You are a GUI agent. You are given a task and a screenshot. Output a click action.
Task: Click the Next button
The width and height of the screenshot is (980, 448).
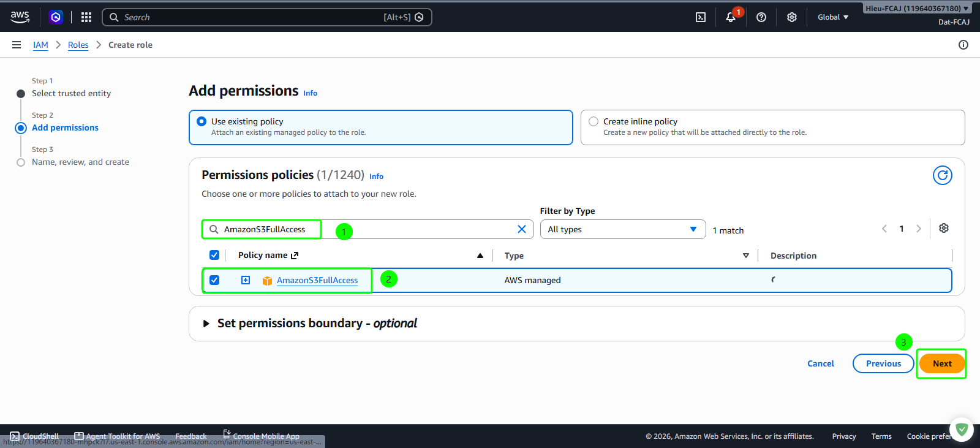[942, 363]
